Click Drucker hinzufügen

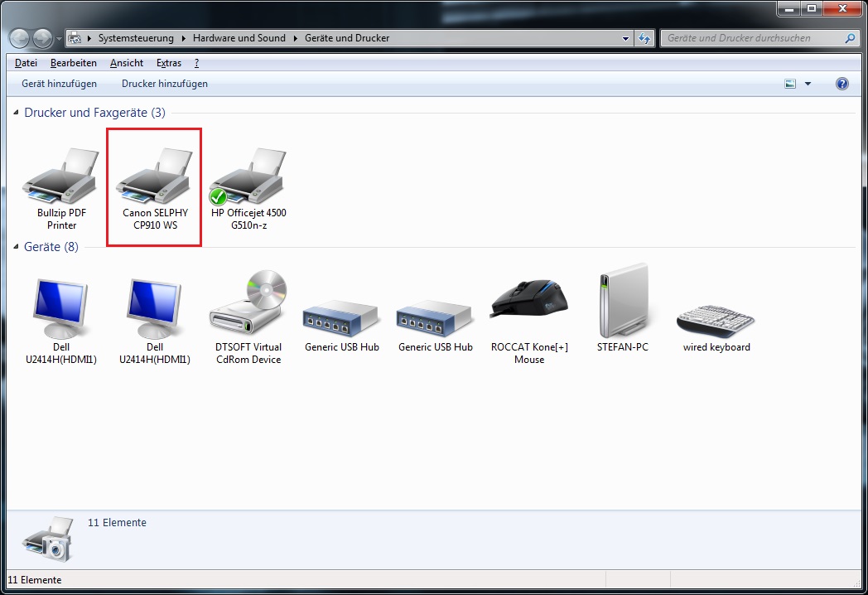coord(165,84)
